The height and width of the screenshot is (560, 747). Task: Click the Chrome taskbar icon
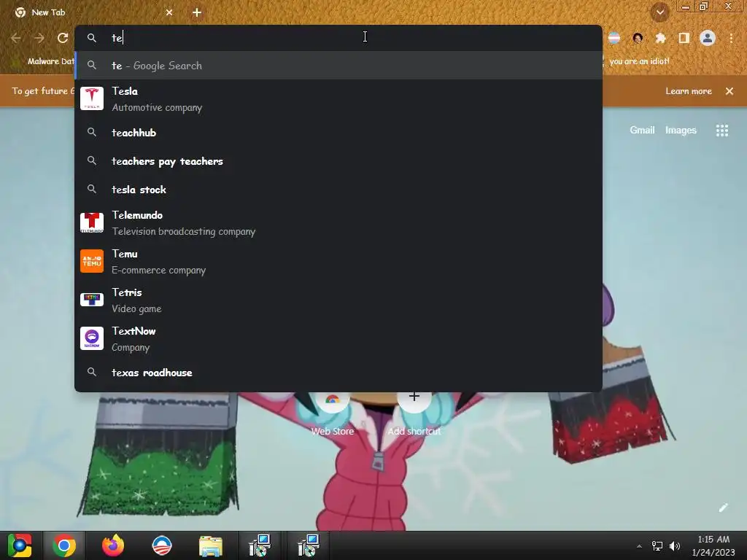click(x=64, y=545)
